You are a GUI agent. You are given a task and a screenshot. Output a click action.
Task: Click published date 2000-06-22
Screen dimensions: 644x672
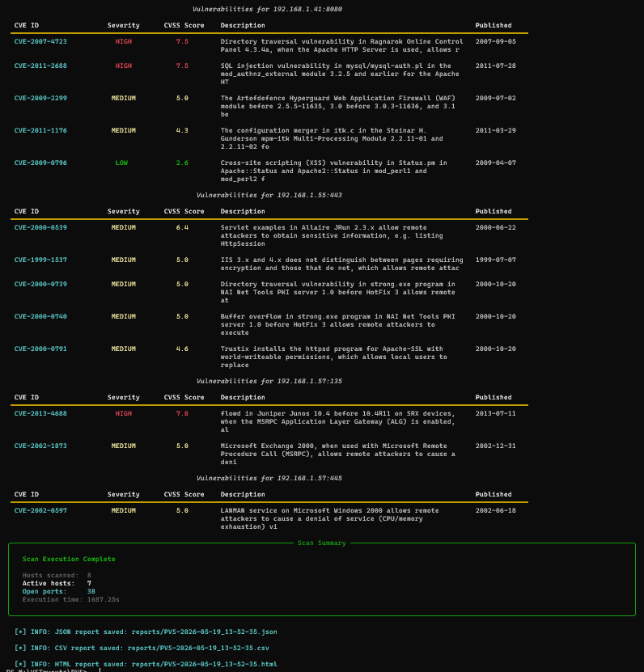(496, 227)
